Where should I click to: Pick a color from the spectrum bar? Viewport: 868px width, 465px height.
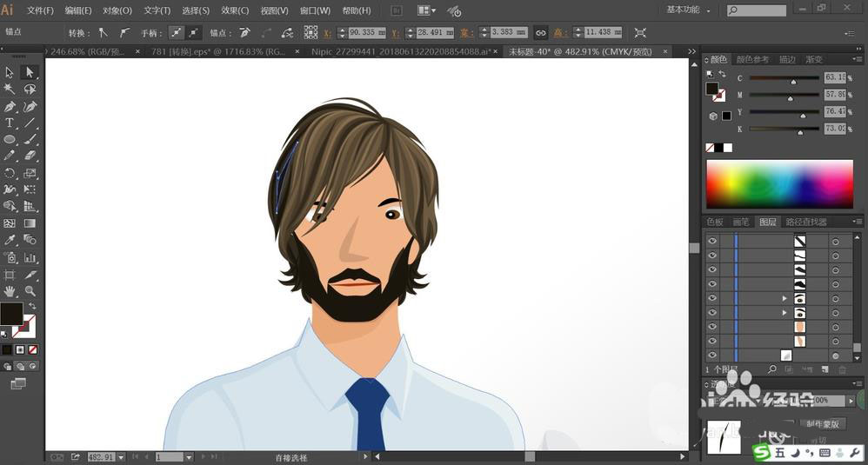779,184
